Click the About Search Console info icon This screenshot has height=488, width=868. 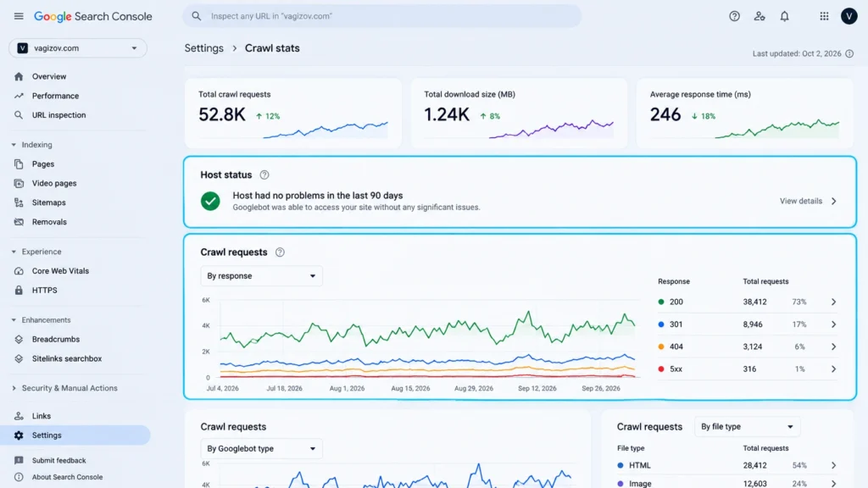click(19, 477)
